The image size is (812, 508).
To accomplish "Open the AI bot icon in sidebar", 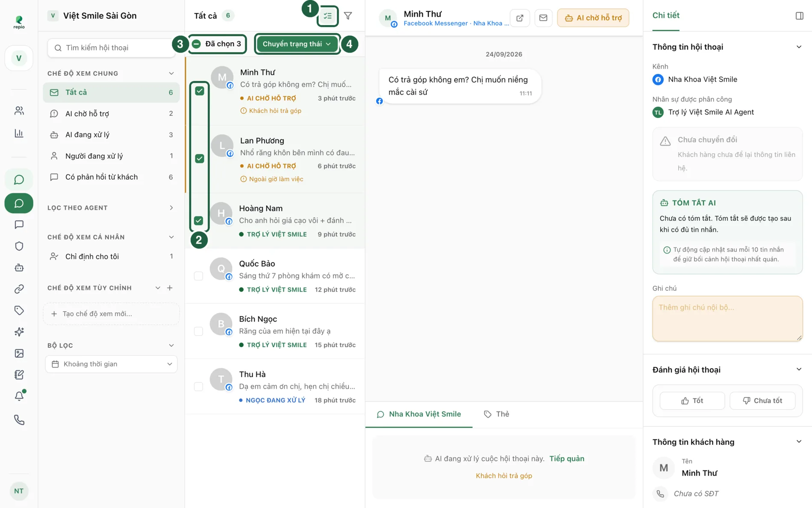I will coord(19,268).
